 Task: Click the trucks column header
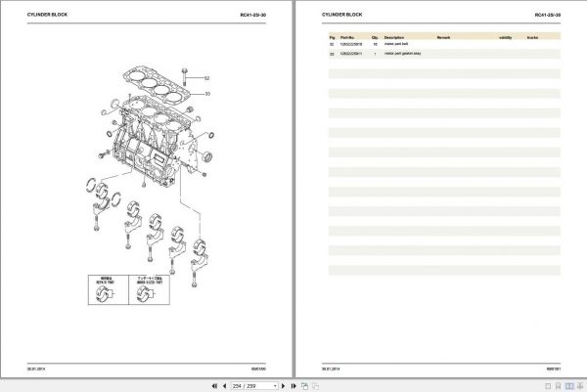point(532,37)
